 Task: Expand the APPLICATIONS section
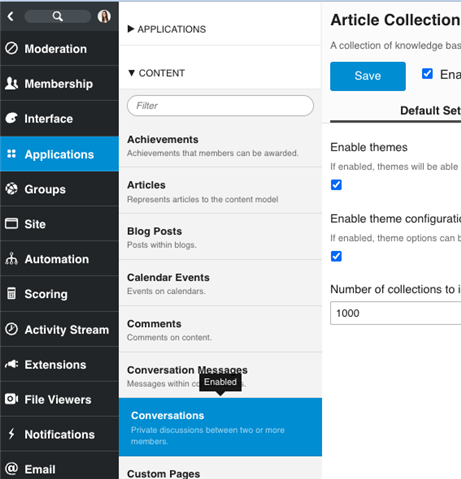point(167,29)
